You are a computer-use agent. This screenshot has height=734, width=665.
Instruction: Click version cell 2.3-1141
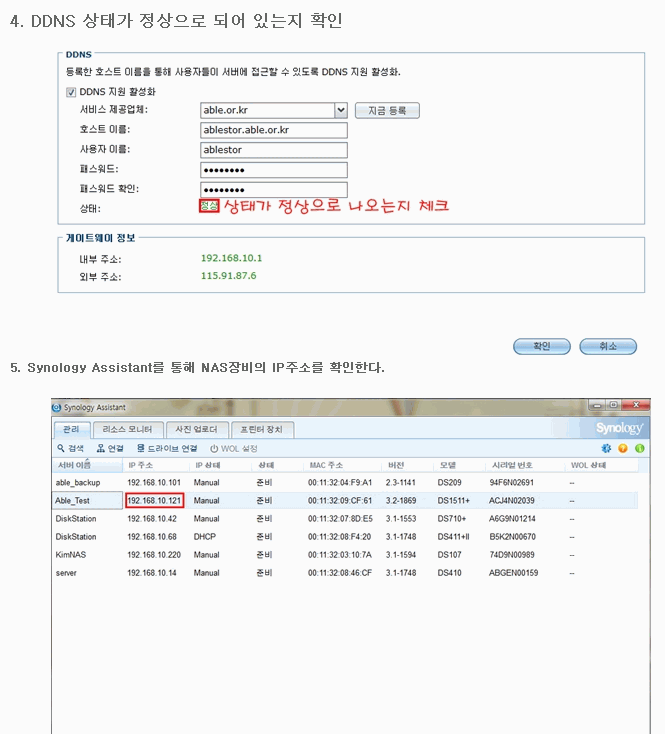(x=401, y=483)
